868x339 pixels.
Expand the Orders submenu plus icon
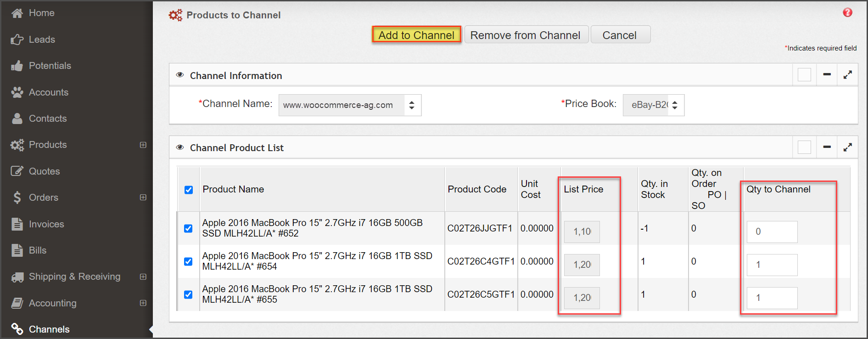pyautogui.click(x=143, y=198)
